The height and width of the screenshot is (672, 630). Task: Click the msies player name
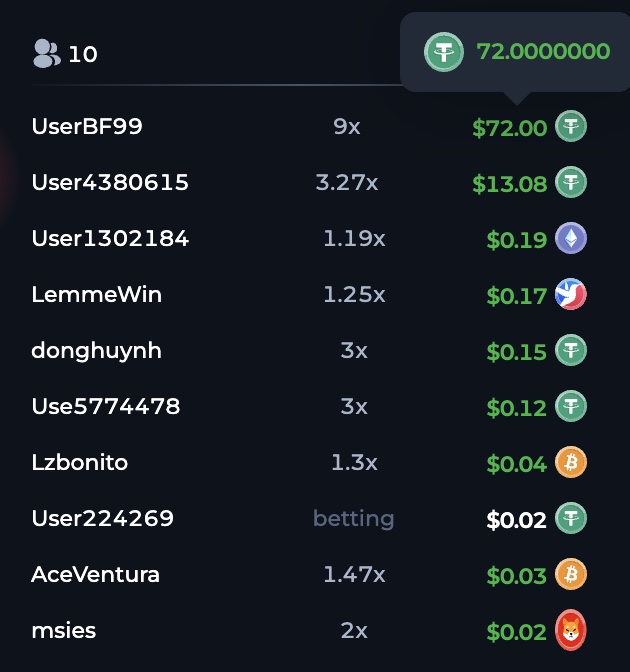coord(63,630)
